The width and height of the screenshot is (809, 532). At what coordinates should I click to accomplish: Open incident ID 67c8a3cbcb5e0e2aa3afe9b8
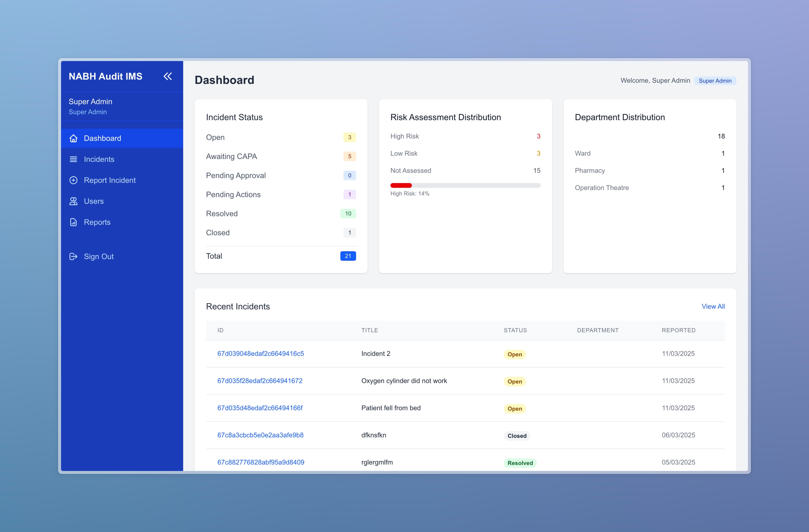pos(260,435)
